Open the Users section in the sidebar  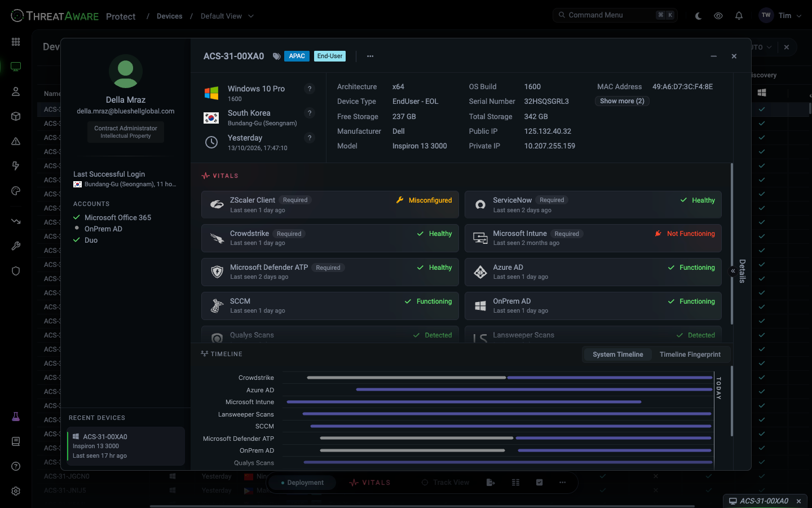(x=16, y=91)
